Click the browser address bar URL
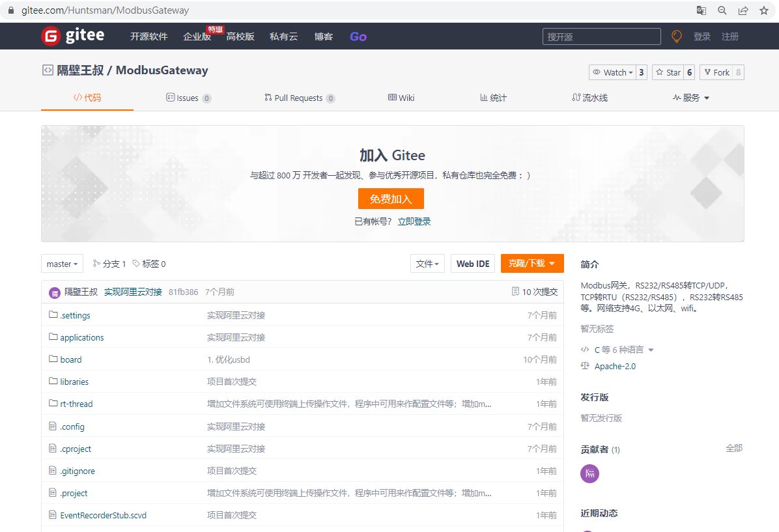This screenshot has width=779, height=532. click(x=105, y=10)
